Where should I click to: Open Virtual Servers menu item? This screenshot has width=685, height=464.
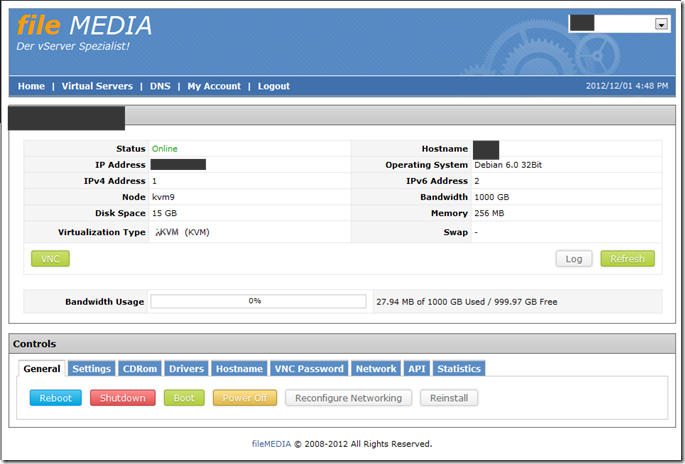click(97, 86)
